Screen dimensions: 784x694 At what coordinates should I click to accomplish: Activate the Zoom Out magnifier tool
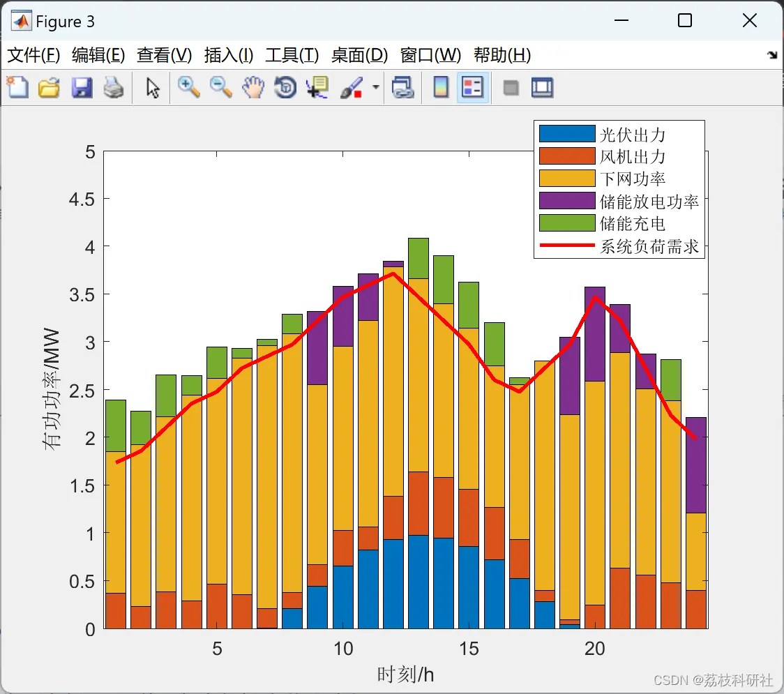click(220, 87)
